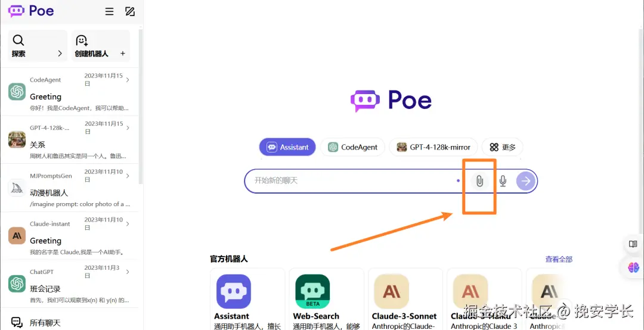Open the hamburger menu icon
This screenshot has width=644, height=330.
pos(109,11)
